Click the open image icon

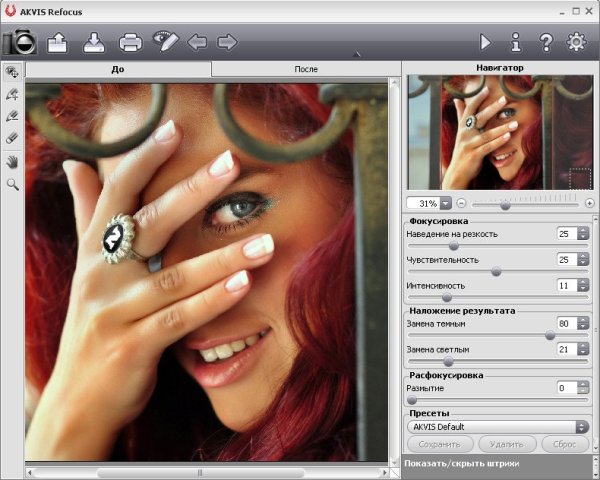[57, 42]
